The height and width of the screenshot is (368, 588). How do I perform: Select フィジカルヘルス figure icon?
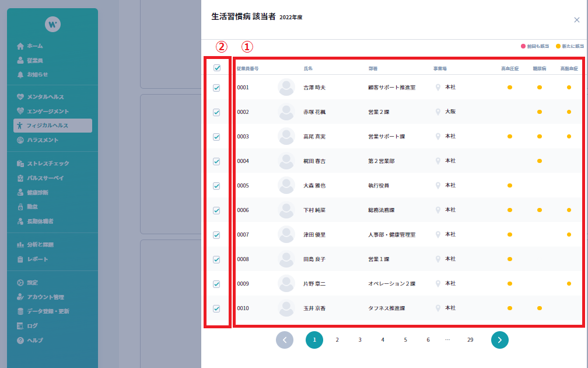(19, 126)
